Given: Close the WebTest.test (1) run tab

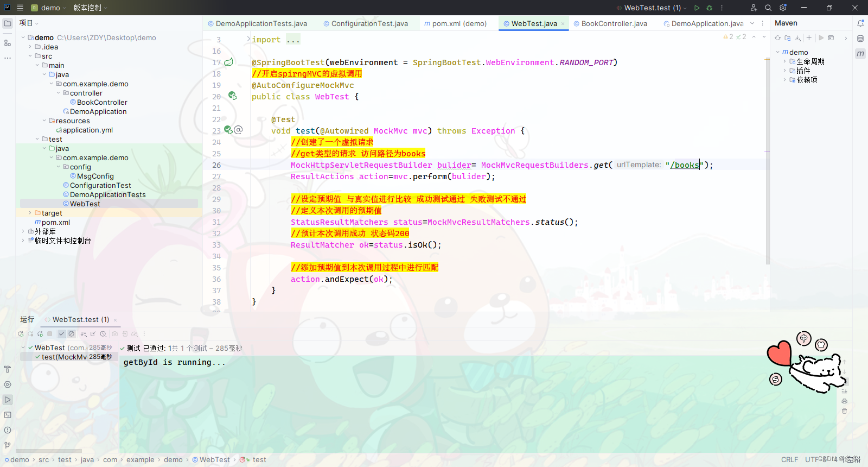Looking at the screenshot, I should click(x=115, y=320).
